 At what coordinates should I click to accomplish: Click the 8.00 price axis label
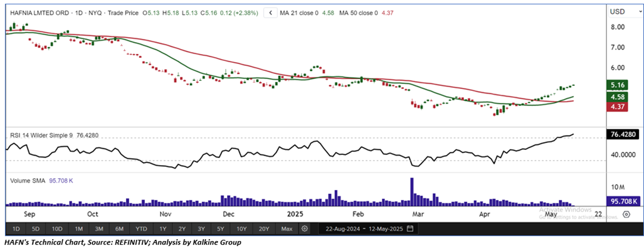coord(618,27)
